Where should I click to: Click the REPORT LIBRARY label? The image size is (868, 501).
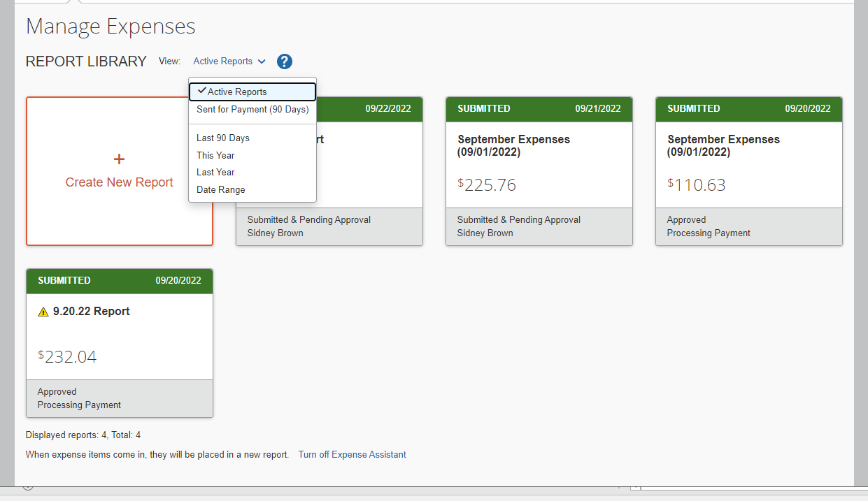[x=86, y=61]
